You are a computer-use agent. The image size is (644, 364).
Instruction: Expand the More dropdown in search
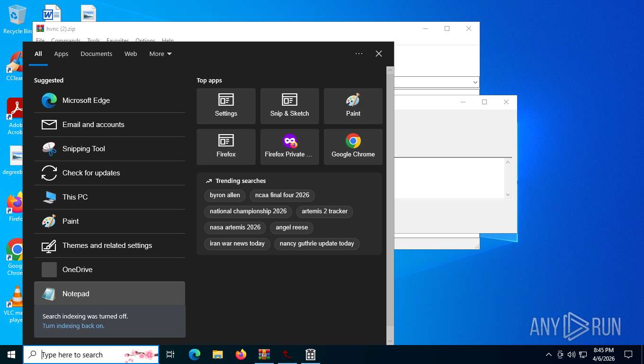[161, 54]
